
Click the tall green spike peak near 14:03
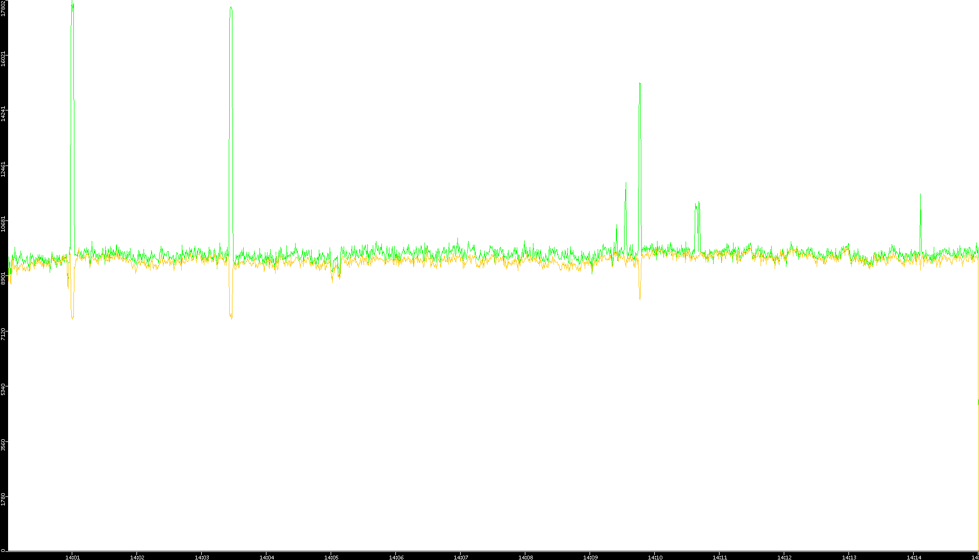[231, 8]
